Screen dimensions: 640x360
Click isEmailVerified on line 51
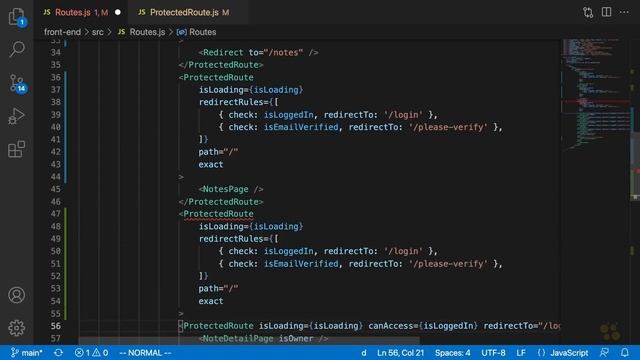(x=301, y=264)
